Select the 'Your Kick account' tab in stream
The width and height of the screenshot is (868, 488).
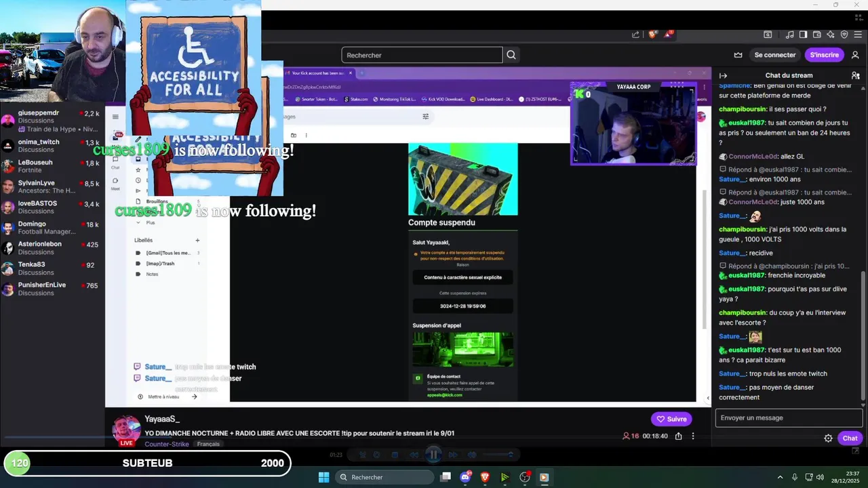(319, 73)
